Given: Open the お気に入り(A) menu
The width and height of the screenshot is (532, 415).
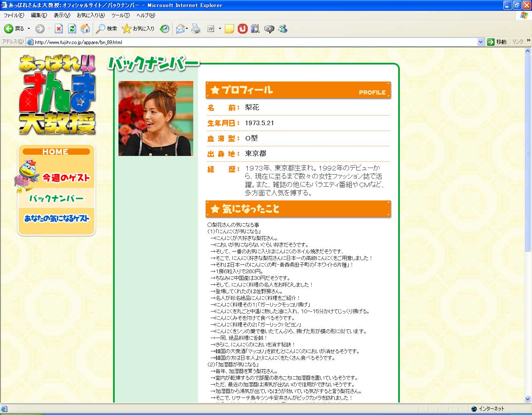Looking at the screenshot, I should [x=91, y=15].
